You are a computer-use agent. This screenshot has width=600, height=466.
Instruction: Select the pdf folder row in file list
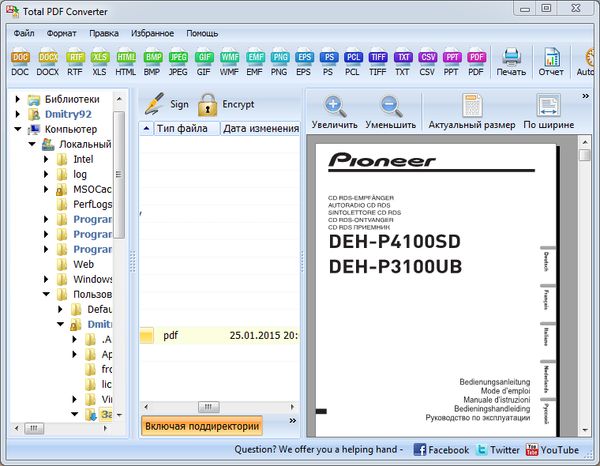click(220, 336)
